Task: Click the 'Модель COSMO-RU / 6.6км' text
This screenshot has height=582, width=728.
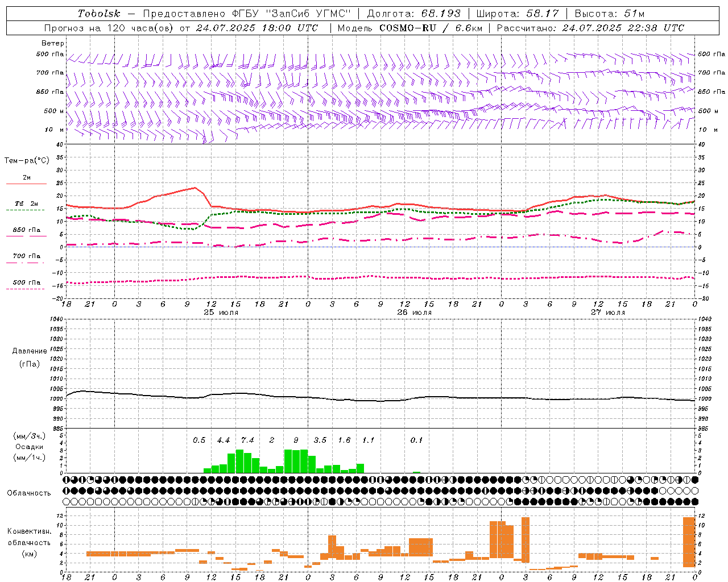Action: tap(409, 28)
